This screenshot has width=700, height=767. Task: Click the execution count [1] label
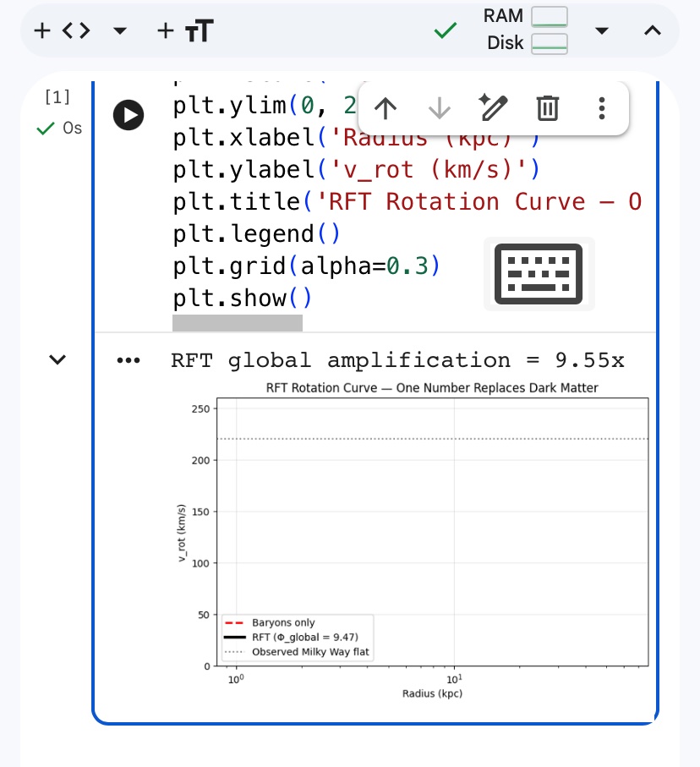click(x=57, y=97)
